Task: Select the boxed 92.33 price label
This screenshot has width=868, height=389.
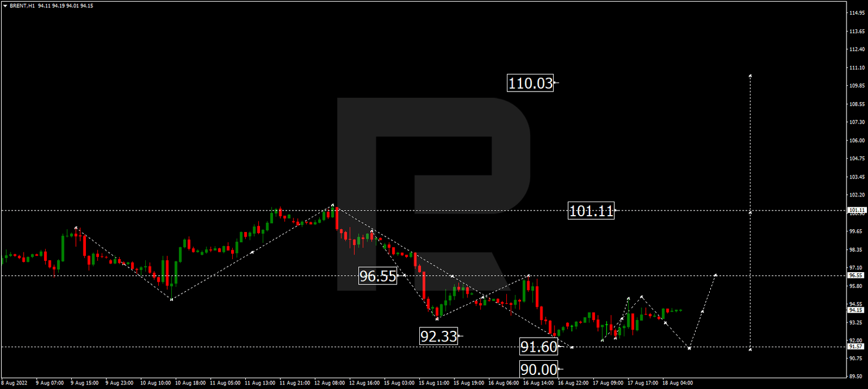Action: [439, 336]
